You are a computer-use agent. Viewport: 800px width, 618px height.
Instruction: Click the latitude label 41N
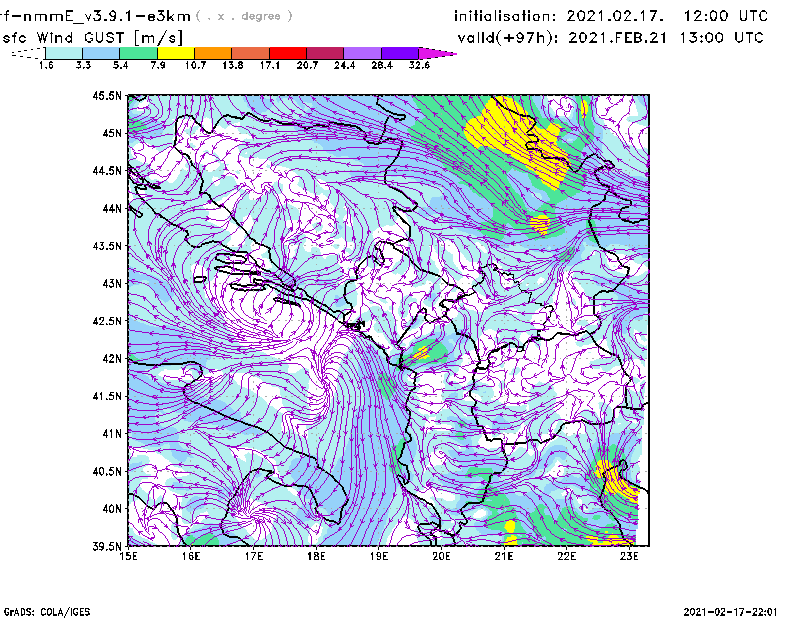tap(112, 434)
